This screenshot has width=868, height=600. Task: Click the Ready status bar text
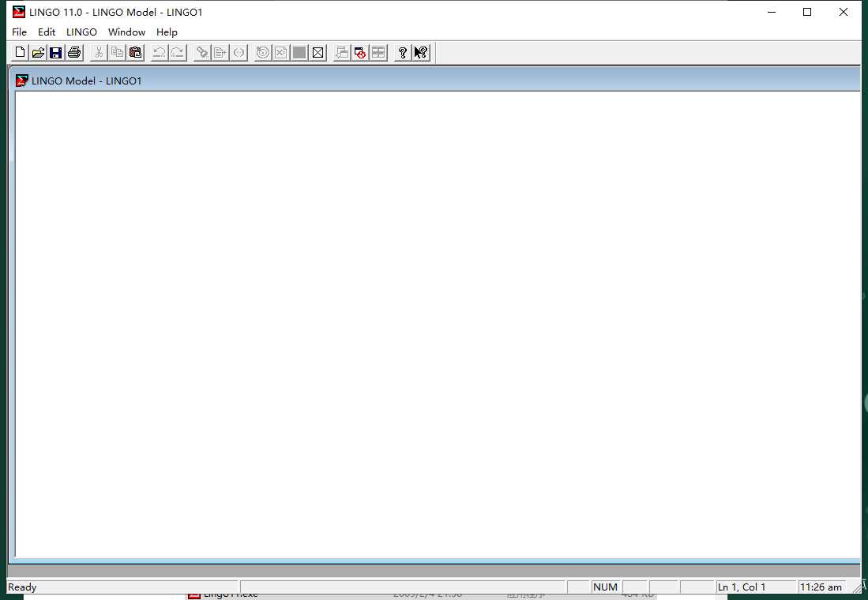coord(22,587)
